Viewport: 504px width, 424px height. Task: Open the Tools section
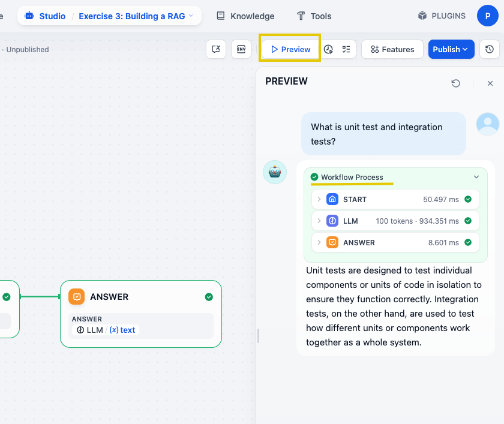[314, 16]
